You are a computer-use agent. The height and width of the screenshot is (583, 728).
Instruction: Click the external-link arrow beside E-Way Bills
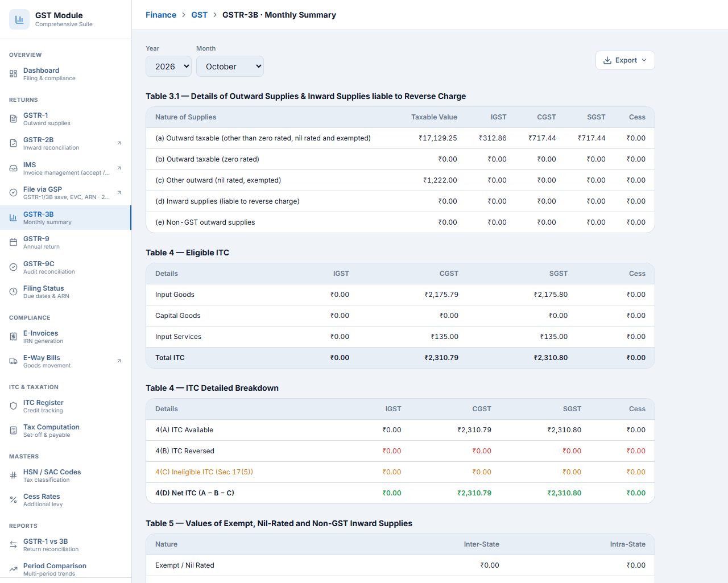point(119,361)
